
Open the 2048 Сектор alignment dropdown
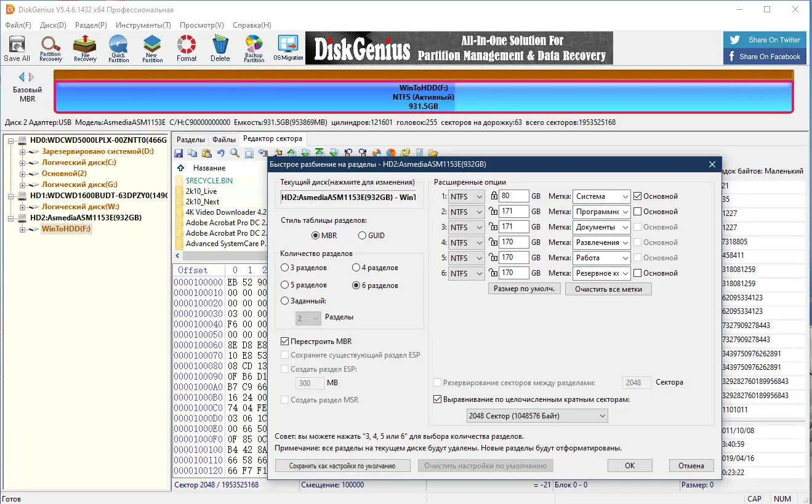(x=537, y=416)
